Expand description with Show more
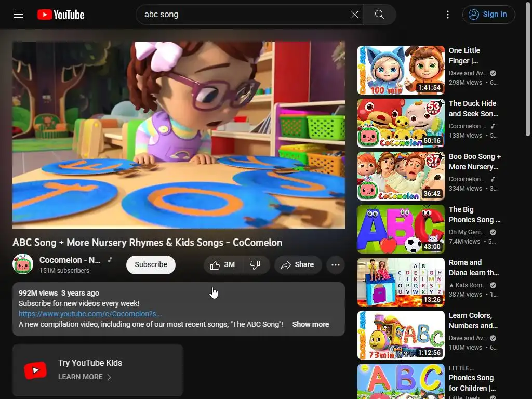 tap(311, 324)
